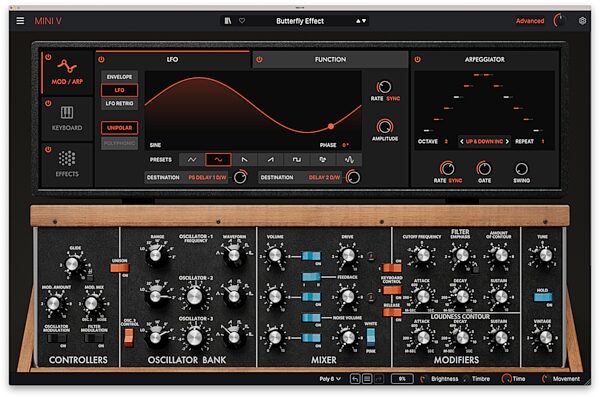Select the LFO mode button
The width and height of the screenshot is (600, 397).
119,90
